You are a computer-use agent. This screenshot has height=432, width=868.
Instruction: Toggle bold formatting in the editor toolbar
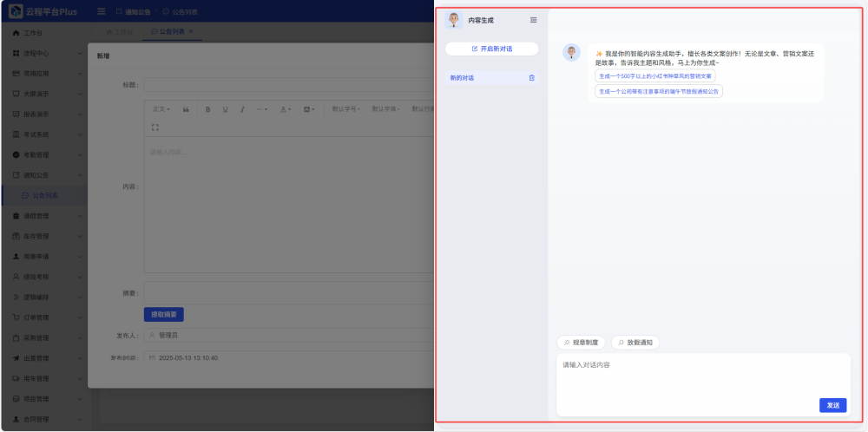click(208, 109)
